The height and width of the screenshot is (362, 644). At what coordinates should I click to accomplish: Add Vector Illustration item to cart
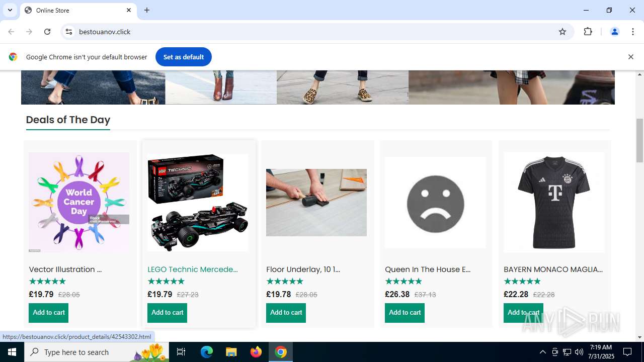[x=49, y=313]
